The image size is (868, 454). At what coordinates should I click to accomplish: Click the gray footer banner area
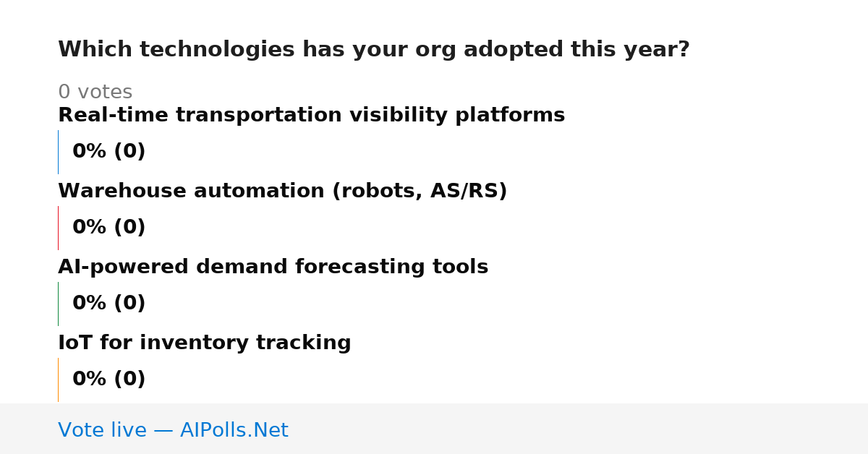tap(434, 429)
